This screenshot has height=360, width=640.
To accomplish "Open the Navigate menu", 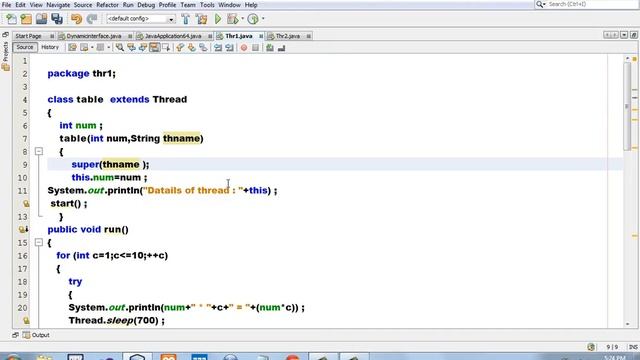I will (58, 5).
